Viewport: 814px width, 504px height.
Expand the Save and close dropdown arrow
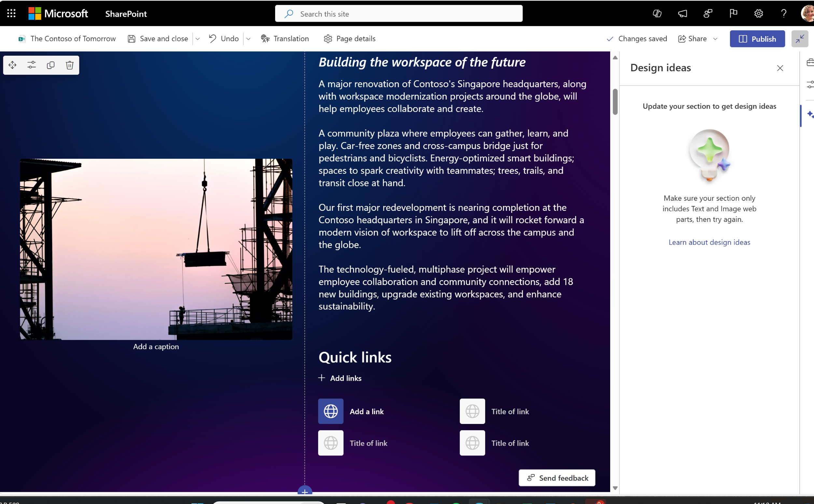[199, 38]
